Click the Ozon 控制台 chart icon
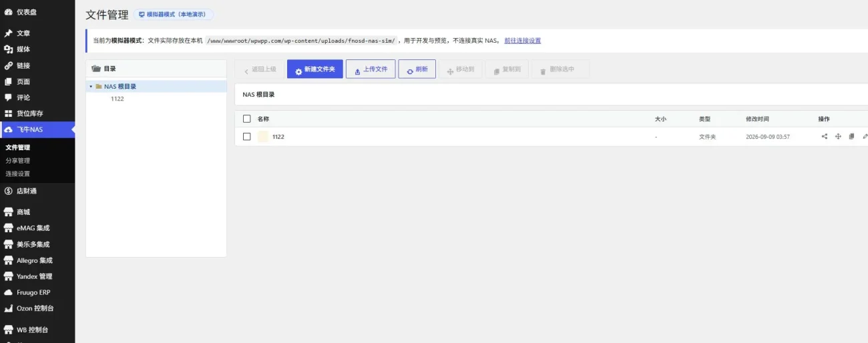 click(8, 308)
